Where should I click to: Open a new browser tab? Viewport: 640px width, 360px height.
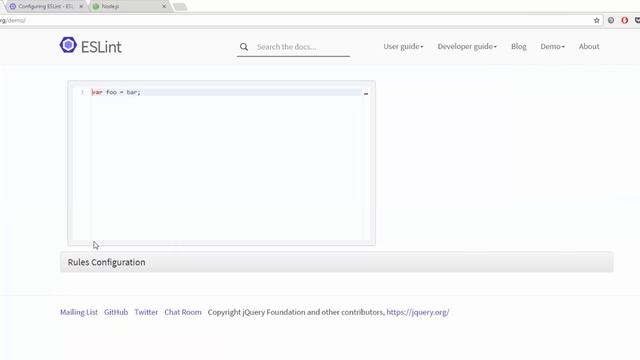(x=180, y=7)
